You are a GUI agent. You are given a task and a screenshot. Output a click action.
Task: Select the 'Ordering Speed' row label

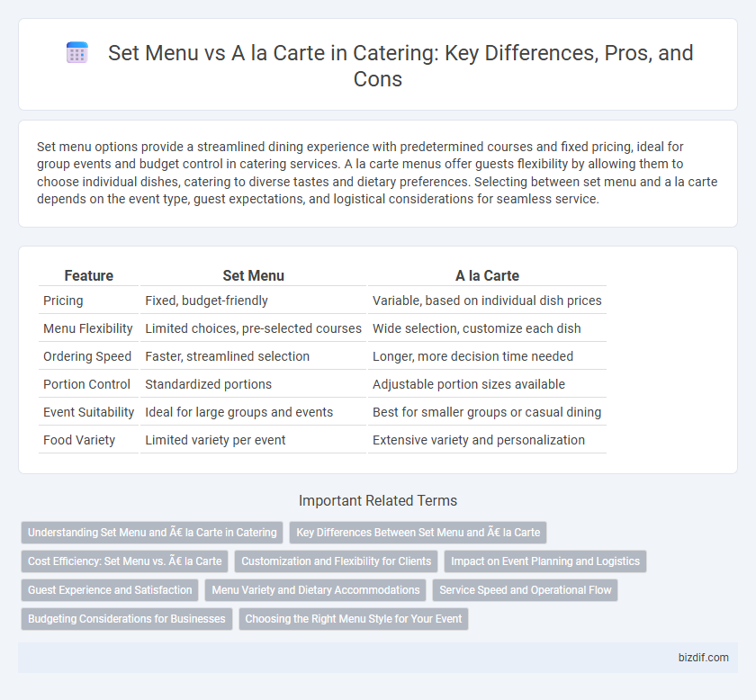(87, 356)
